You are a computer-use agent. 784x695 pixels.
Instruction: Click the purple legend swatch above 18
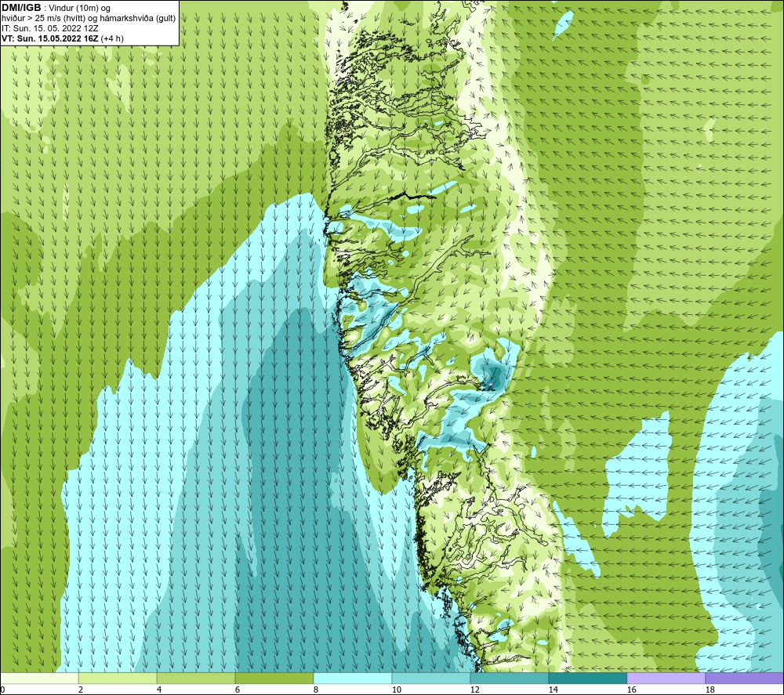[x=744, y=678]
